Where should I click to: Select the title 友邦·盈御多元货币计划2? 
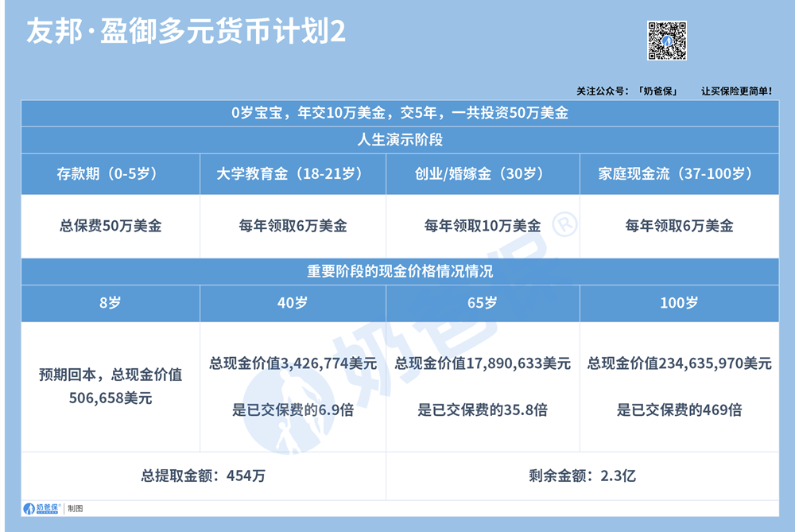click(186, 31)
